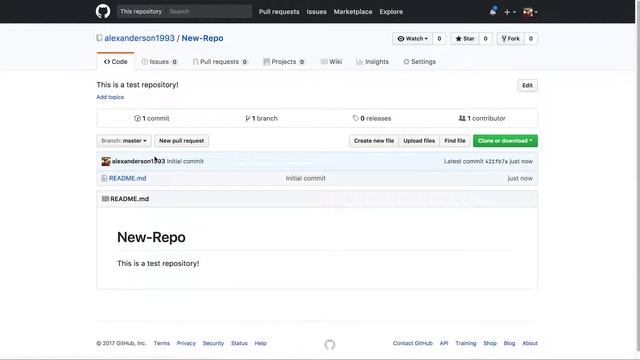640x360 pixels.
Task: Click the commit author avatar thumbnail
Action: coord(106,161)
